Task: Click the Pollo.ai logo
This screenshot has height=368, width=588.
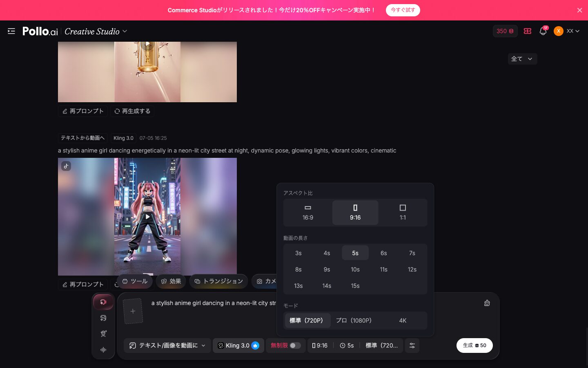Action: 40,31
